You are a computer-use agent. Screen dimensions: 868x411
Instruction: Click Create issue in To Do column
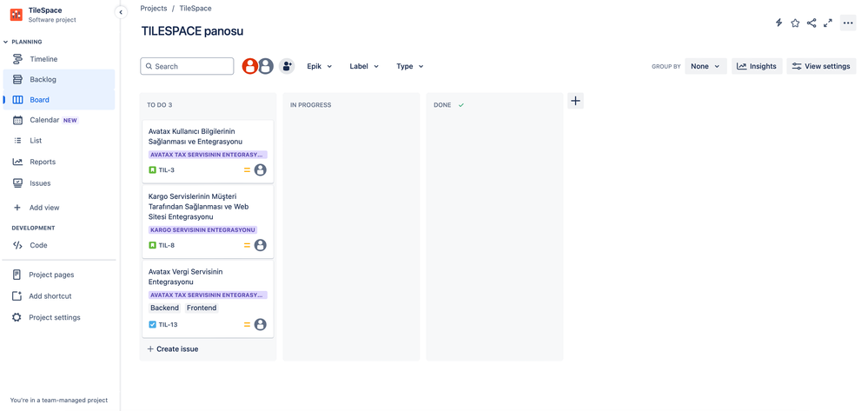173,349
